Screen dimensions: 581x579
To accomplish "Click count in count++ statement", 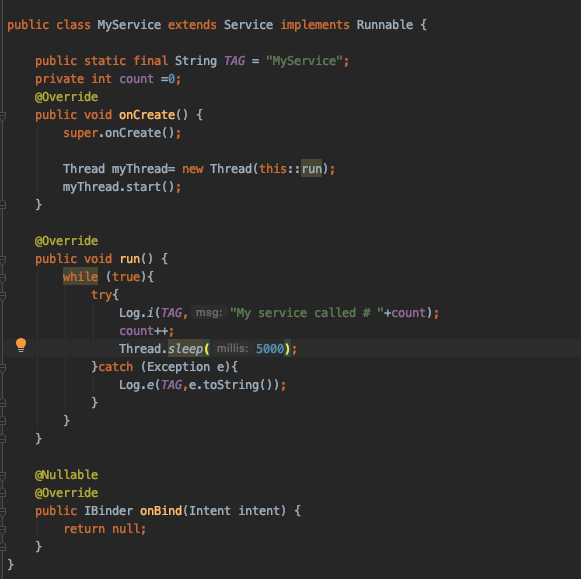I will click(x=136, y=331).
